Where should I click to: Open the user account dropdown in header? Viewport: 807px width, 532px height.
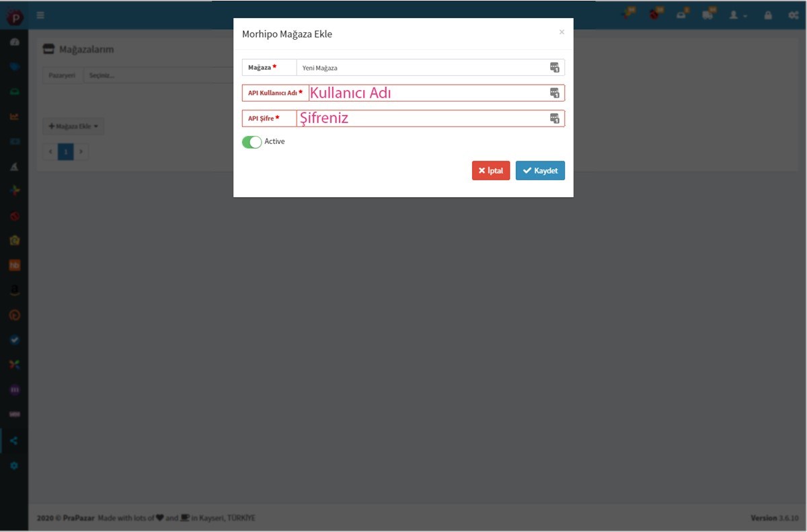(738, 15)
